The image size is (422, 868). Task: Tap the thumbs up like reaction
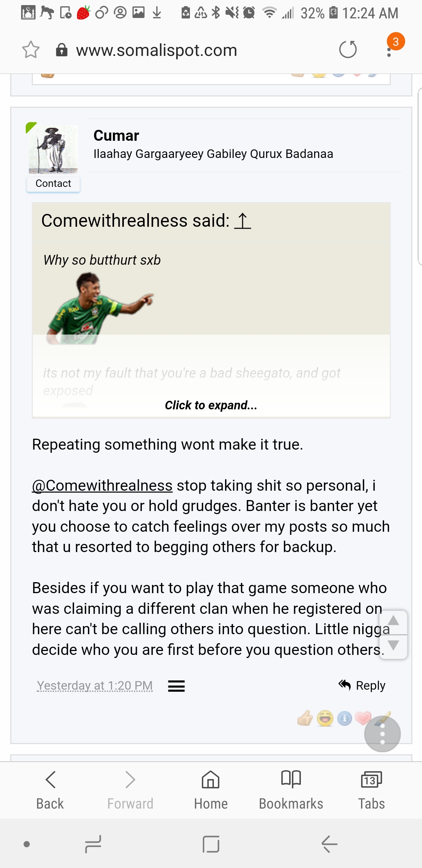coord(305,718)
